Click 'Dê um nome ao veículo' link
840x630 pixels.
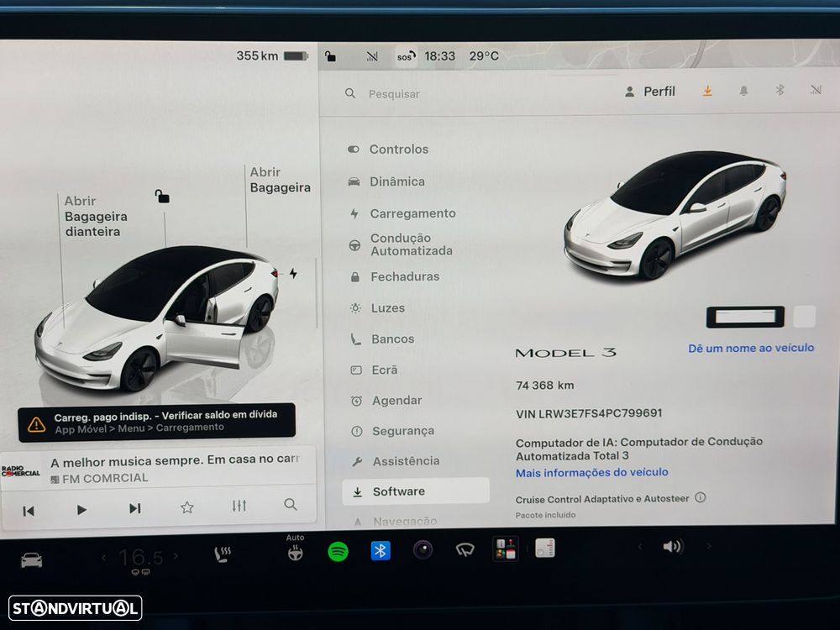coord(751,349)
